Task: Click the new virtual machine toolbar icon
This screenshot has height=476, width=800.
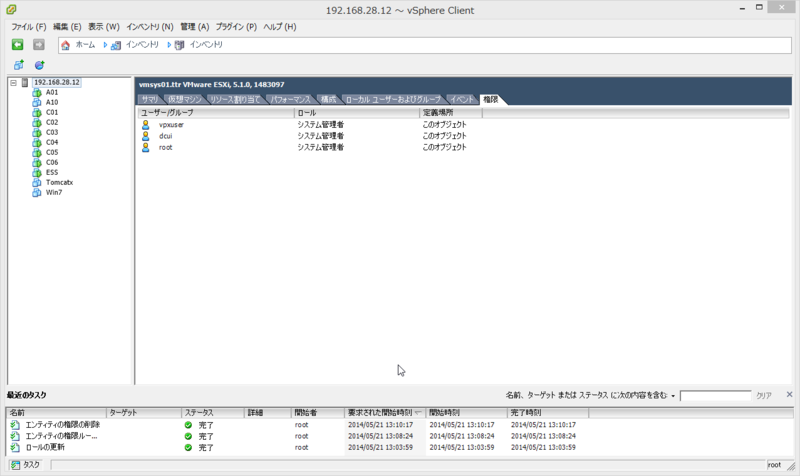Action: pyautogui.click(x=18, y=65)
